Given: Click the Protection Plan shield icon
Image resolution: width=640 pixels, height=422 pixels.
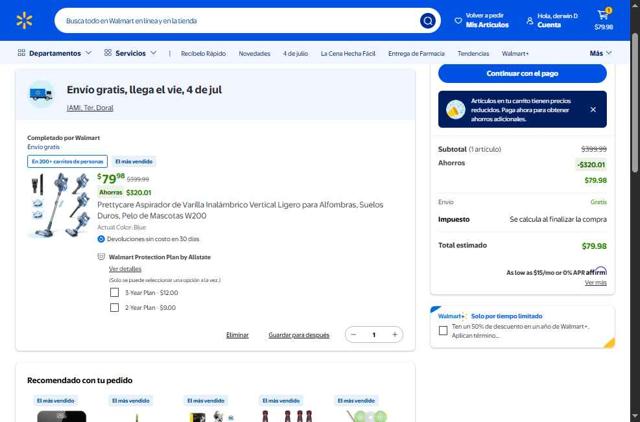Looking at the screenshot, I should 101,257.
